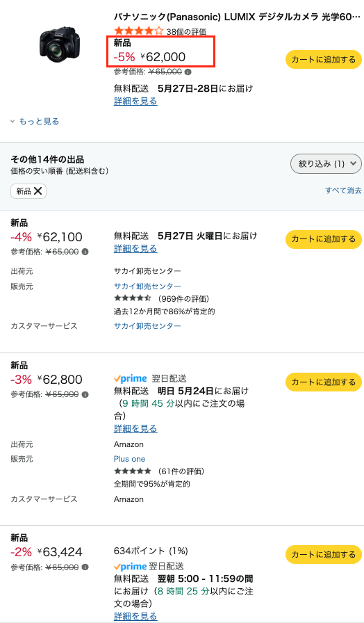Viewport: 364px width, 623px height.
Task: Clear all filters via すべて消去
Action: 343,191
